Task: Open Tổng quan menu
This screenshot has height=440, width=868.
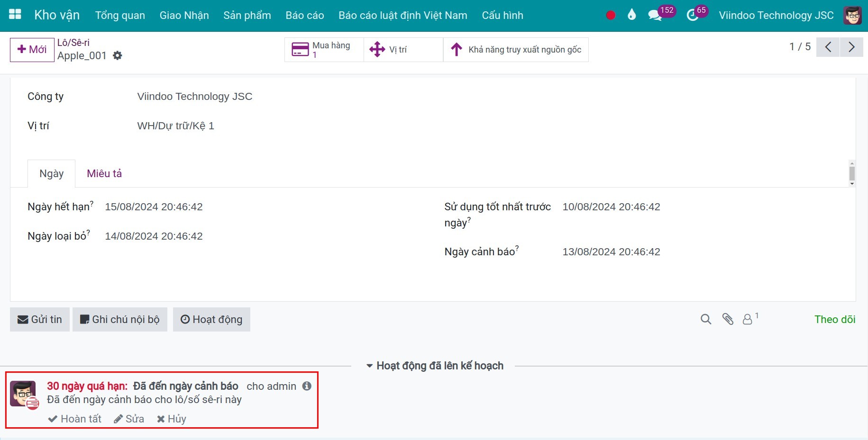Action: click(120, 15)
